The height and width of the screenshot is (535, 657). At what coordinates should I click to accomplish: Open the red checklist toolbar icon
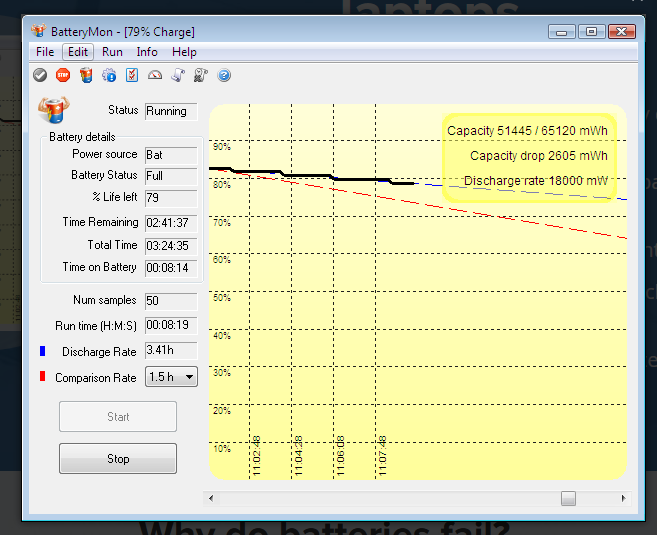pos(132,75)
